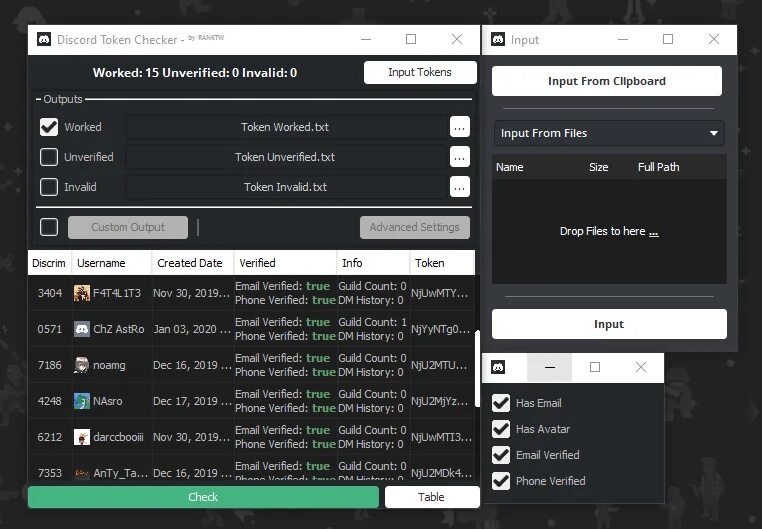
Task: Sort by Discrim column header
Action: tap(50, 263)
